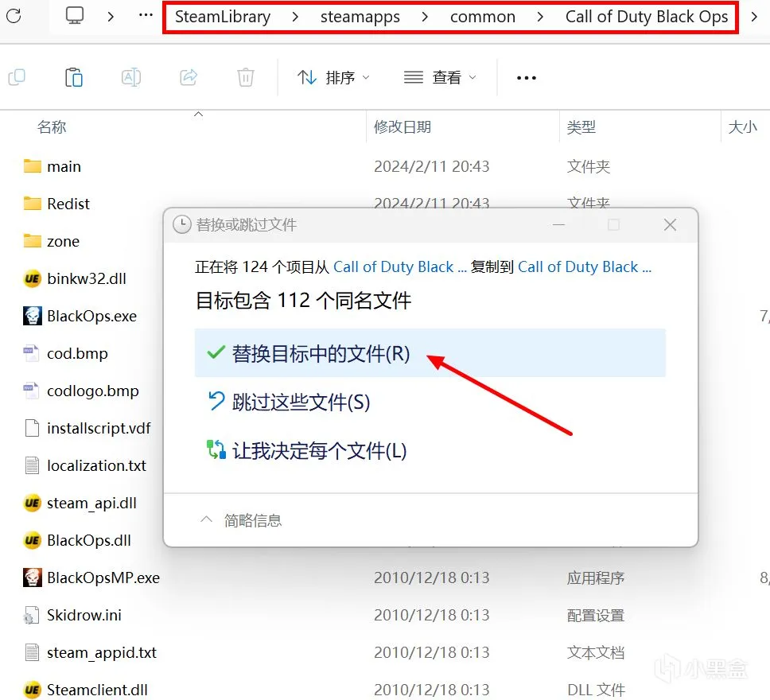Image resolution: width=770 pixels, height=700 pixels.
Task: Click the BlackOpsMP.exe file name
Action: tap(103, 577)
